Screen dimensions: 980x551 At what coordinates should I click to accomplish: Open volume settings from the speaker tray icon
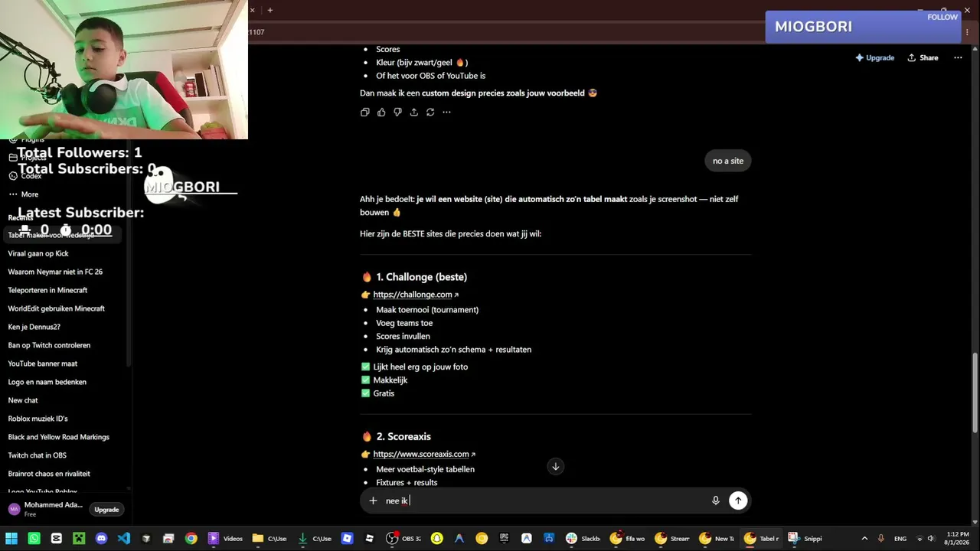coord(931,539)
